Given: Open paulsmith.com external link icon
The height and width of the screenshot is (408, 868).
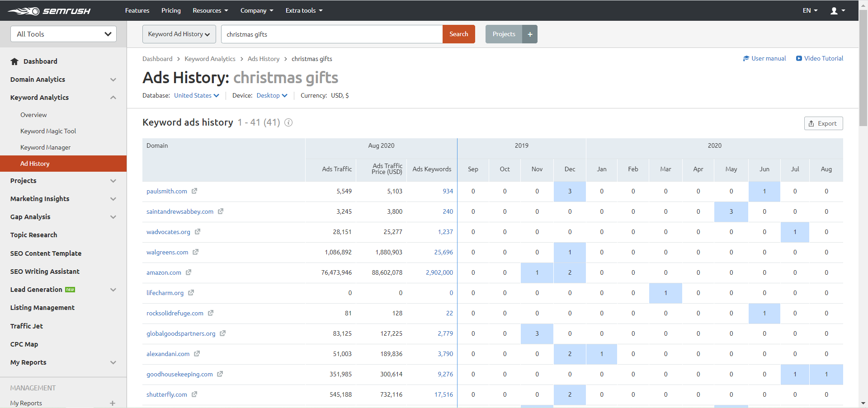Looking at the screenshot, I should coord(194,191).
